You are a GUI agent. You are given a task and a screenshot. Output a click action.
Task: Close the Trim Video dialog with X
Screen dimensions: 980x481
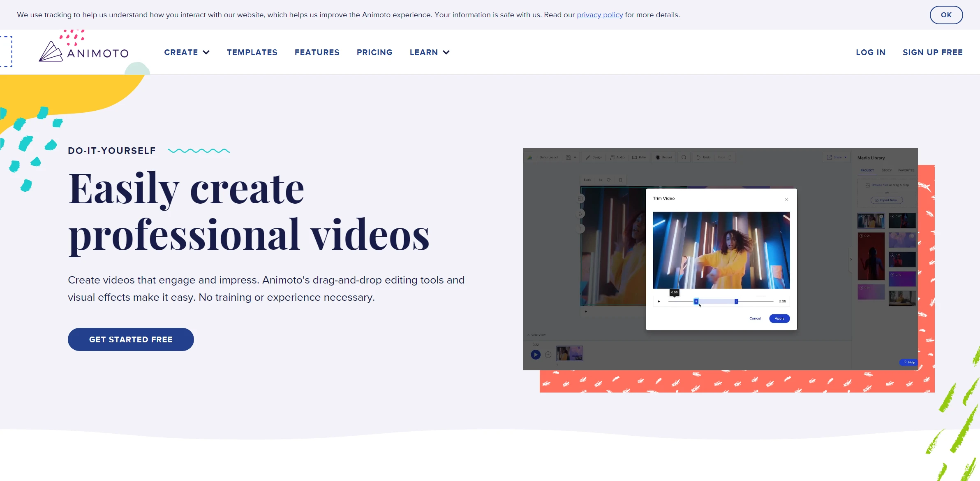point(786,199)
